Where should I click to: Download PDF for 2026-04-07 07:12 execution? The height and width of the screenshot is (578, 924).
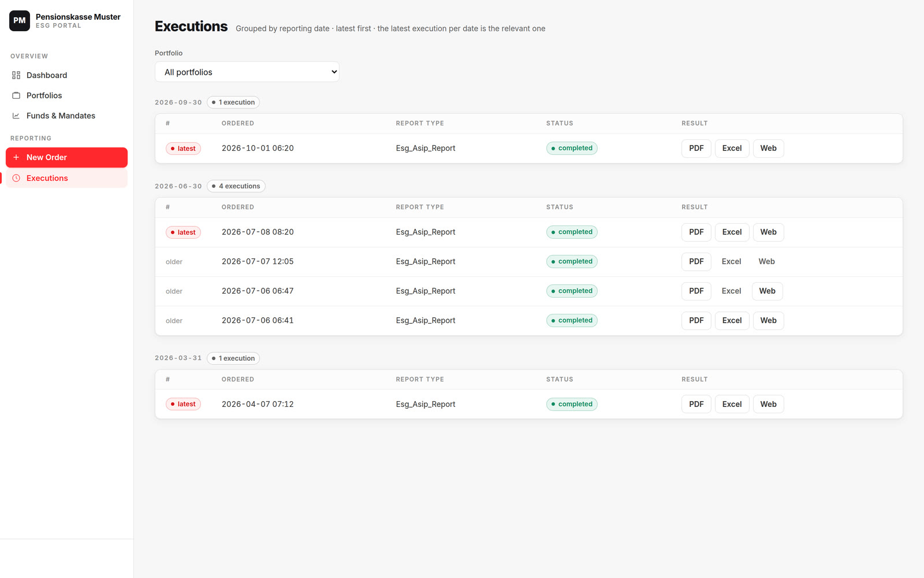click(696, 405)
